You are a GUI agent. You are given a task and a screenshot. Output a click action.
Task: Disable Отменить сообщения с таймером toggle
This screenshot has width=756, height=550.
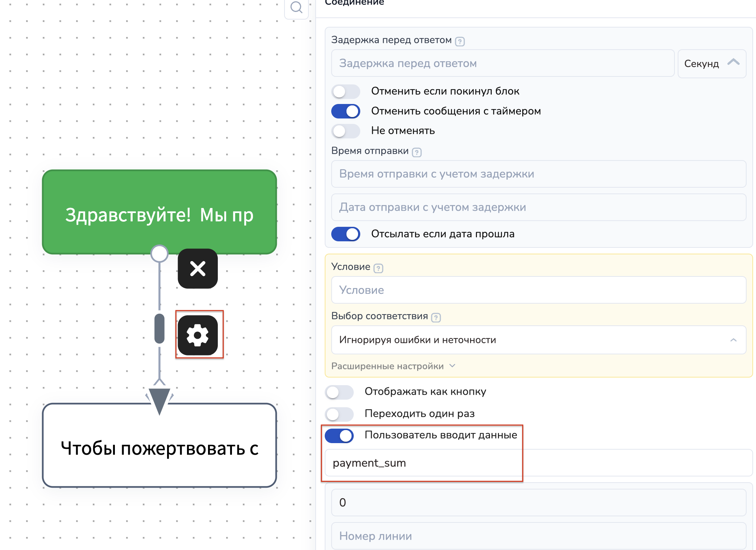tap(345, 111)
